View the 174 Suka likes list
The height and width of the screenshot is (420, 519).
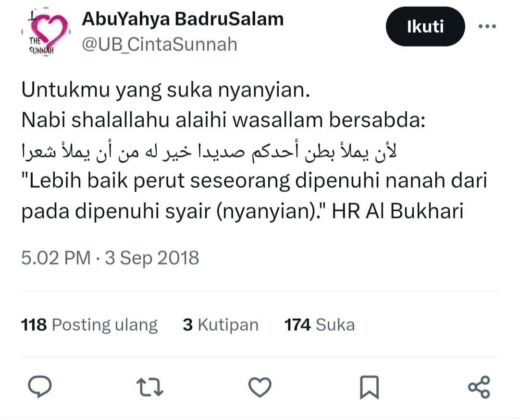[x=320, y=325]
